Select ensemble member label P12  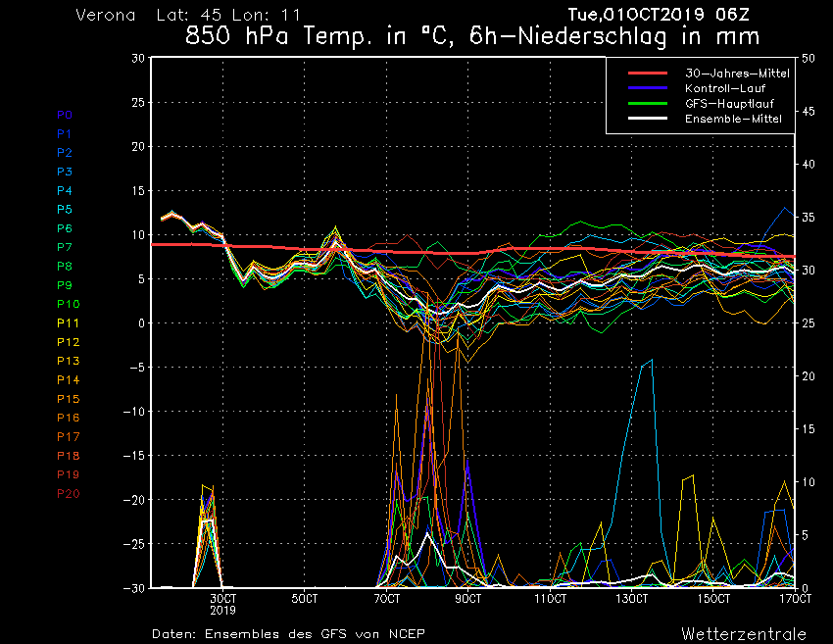tap(68, 342)
